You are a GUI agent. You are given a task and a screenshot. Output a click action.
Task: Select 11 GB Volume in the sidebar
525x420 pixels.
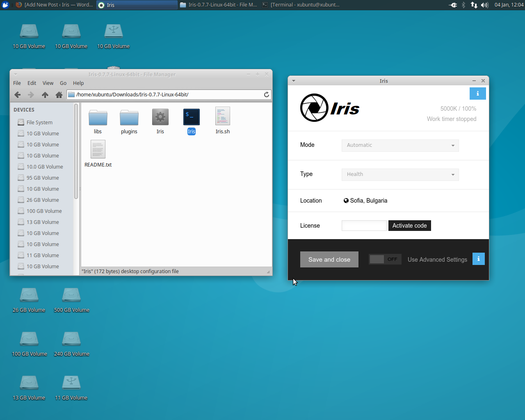[43, 255]
